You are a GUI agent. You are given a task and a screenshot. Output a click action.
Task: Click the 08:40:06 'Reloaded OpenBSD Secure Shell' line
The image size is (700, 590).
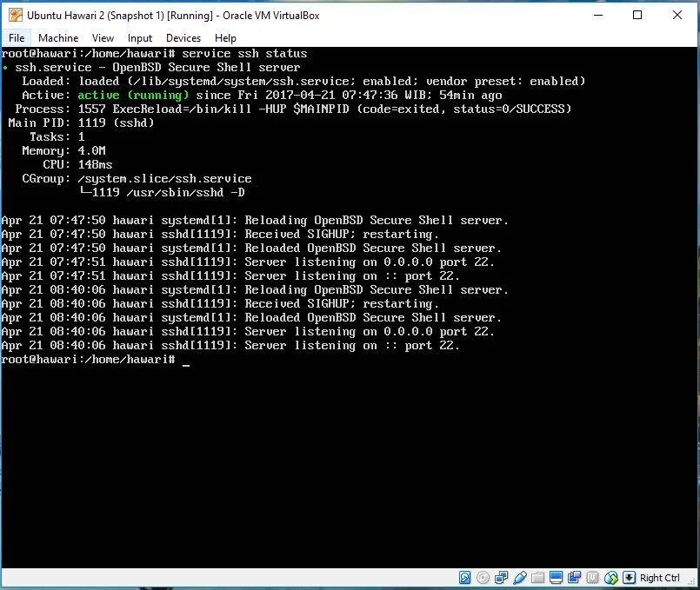pos(252,317)
